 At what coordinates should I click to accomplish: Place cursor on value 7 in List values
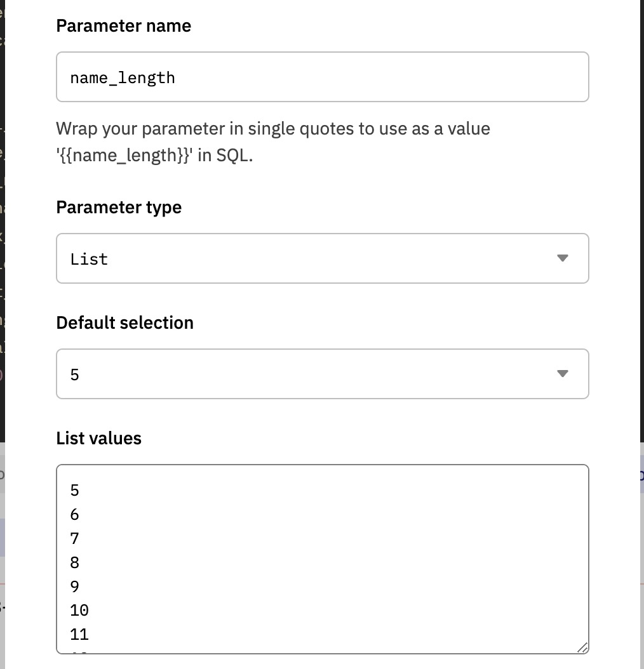(75, 539)
